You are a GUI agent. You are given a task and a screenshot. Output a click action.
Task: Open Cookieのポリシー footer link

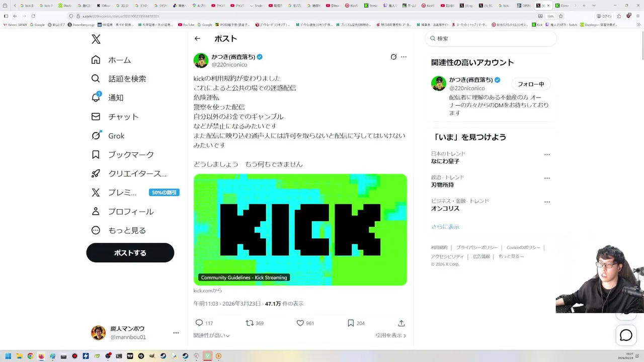[523, 248]
